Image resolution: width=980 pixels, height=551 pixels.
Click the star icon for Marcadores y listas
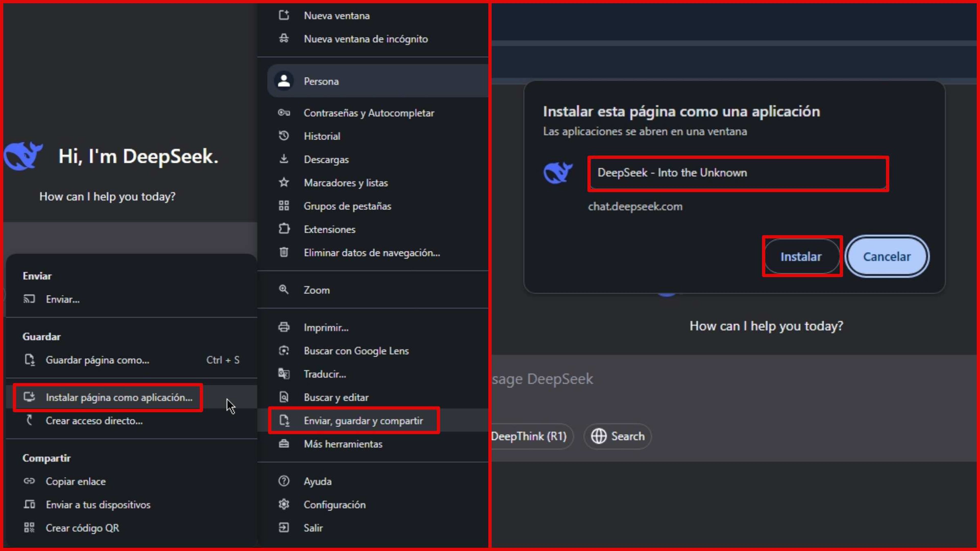tap(284, 182)
